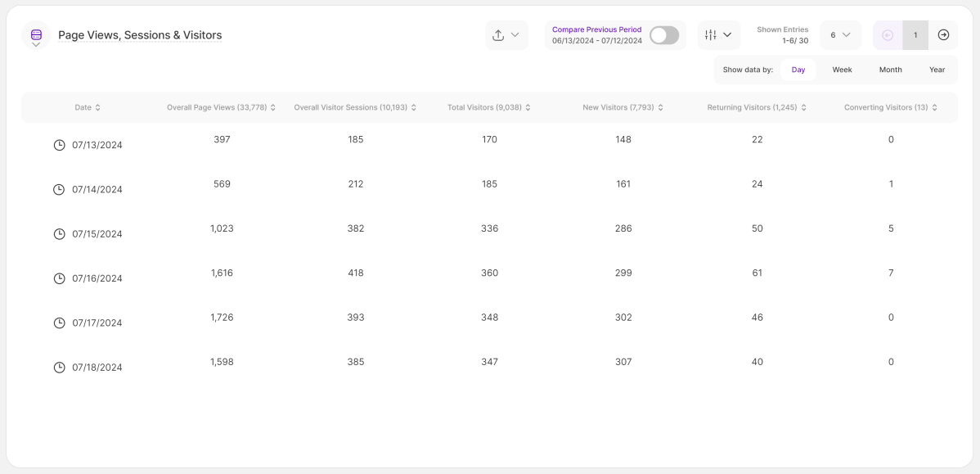Open the shown entries count dropdown

click(840, 35)
